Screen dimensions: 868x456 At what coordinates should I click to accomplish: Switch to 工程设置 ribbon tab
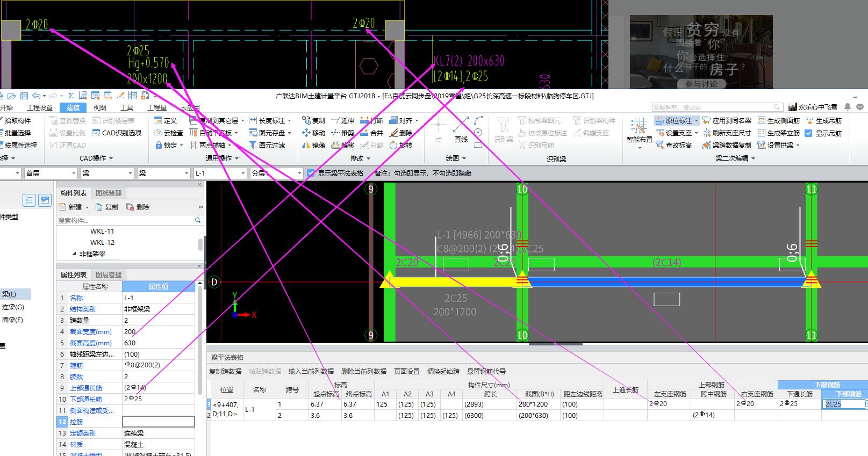(40, 107)
